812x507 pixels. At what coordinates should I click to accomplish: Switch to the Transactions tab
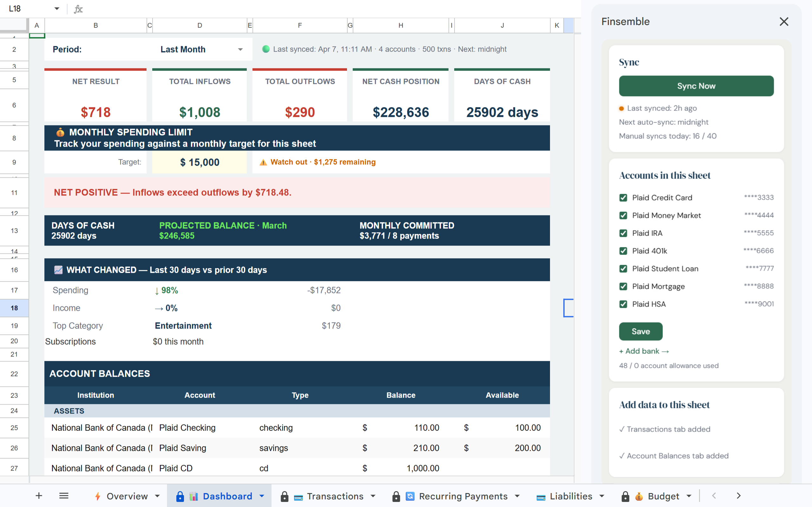(335, 496)
